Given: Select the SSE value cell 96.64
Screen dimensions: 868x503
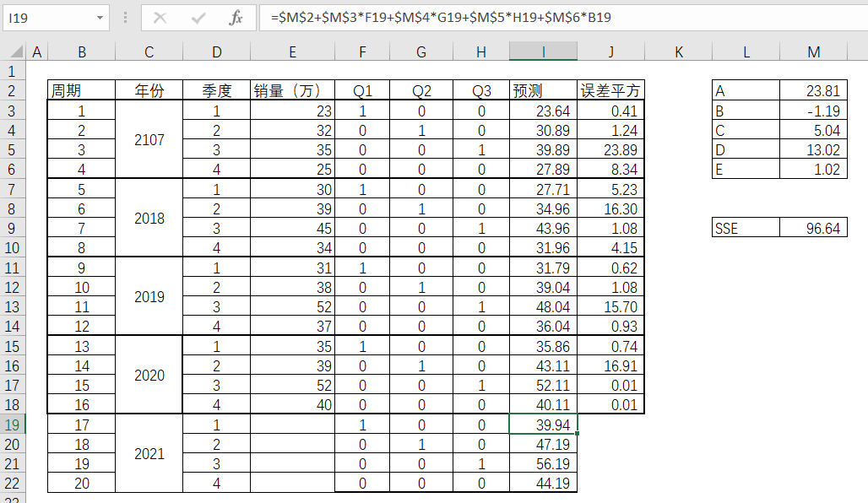Looking at the screenshot, I should (813, 229).
